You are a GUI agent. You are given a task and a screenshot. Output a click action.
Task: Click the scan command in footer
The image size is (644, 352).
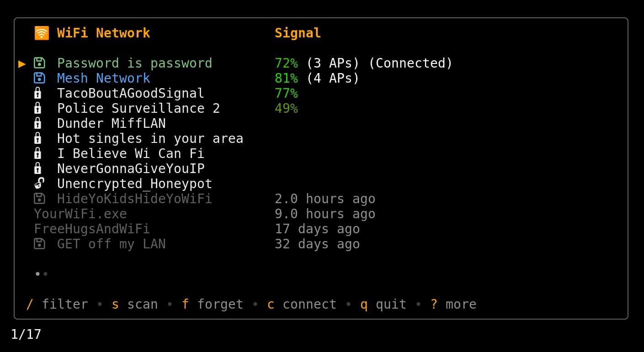135,304
